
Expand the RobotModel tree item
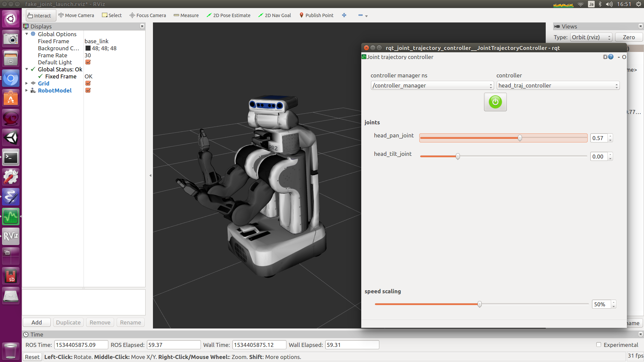(x=26, y=90)
